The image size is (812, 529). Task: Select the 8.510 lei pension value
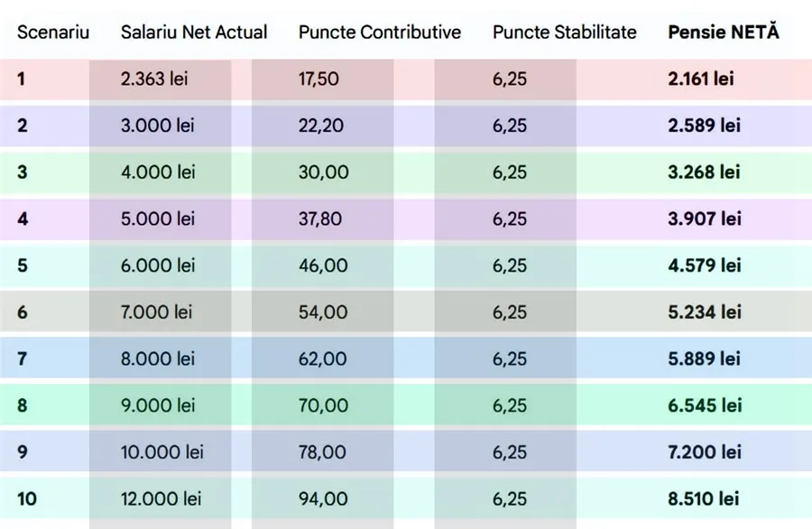coord(704,498)
